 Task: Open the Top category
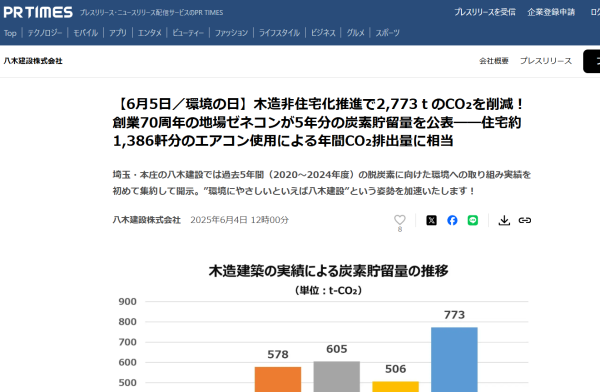[x=10, y=33]
